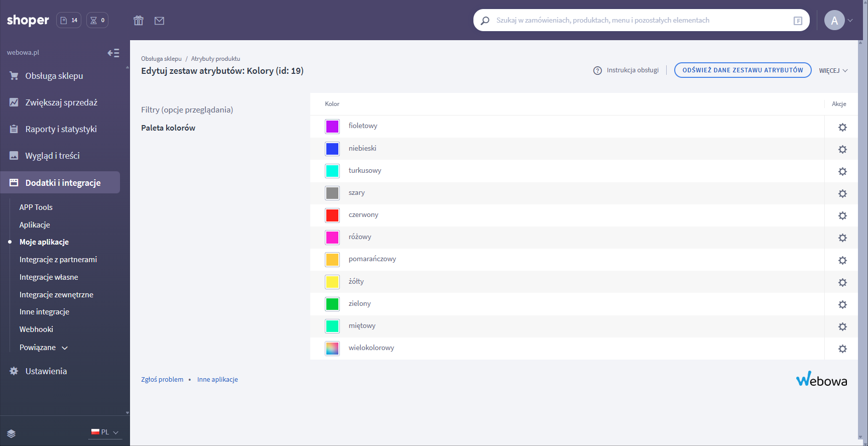Viewport: 868px width, 446px height.
Task: Click the turkusowy color swatch
Action: [x=332, y=171]
